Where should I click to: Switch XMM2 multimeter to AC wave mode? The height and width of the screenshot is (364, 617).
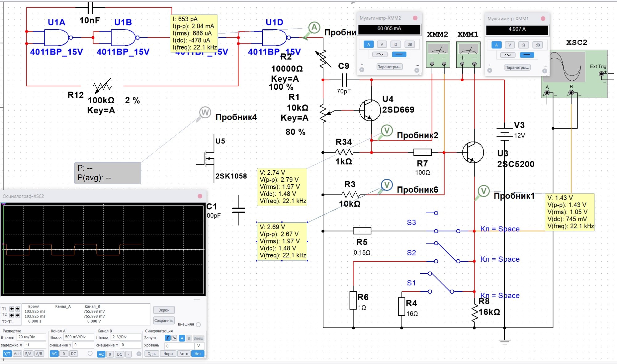tap(380, 55)
